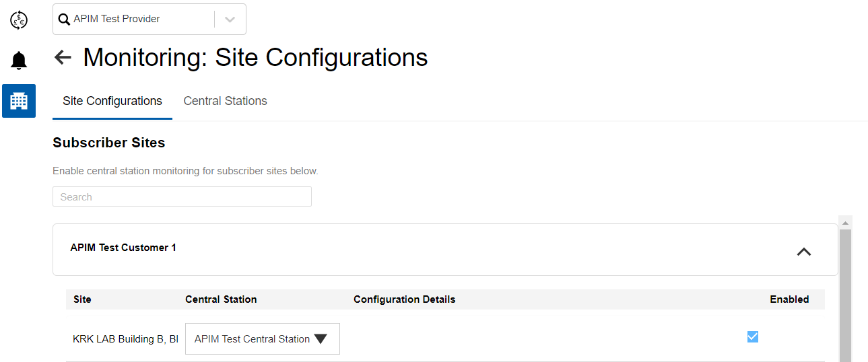Click the magnifier icon in provider selector
868x362 pixels.
65,20
